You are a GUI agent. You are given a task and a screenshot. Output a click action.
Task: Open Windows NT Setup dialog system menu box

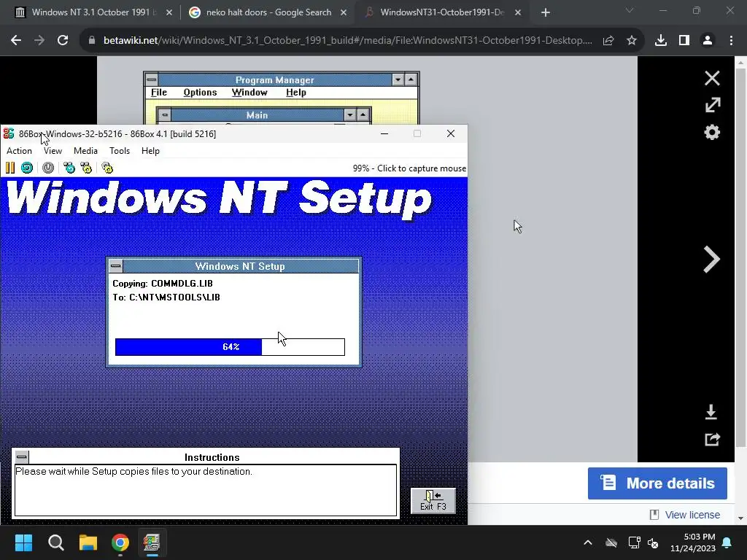point(116,265)
